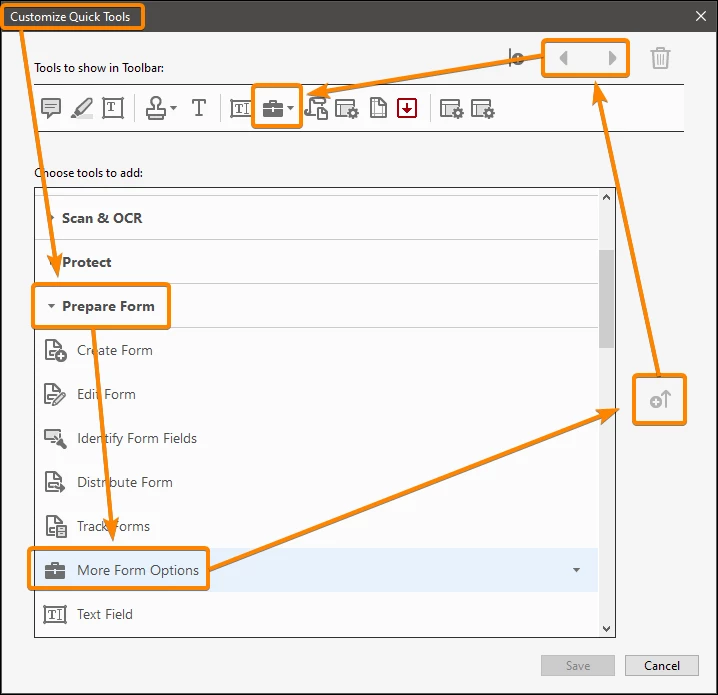Image resolution: width=718 pixels, height=695 pixels.
Task: Select the Create Form tool
Action: [316, 350]
